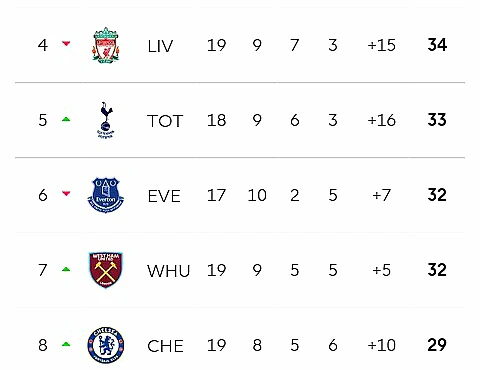Click the Liverpool club crest
Viewport: 480px width, 370px height.
tap(106, 45)
